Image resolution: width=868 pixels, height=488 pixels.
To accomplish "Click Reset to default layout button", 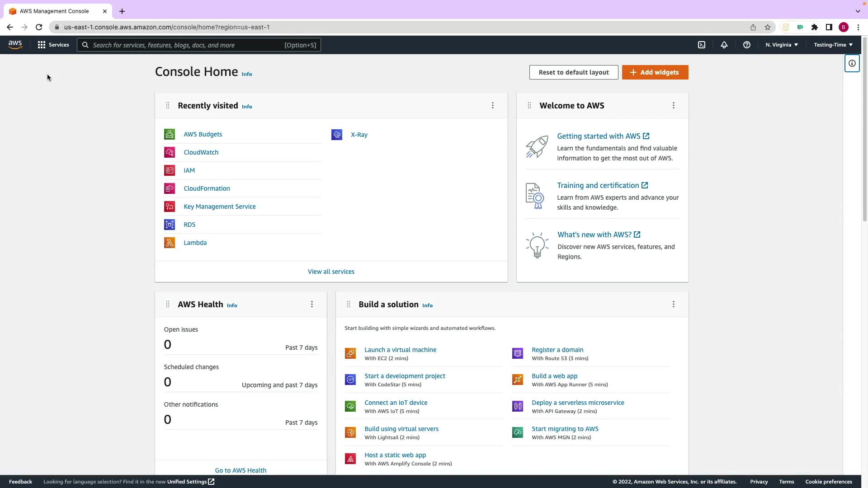I will [574, 72].
